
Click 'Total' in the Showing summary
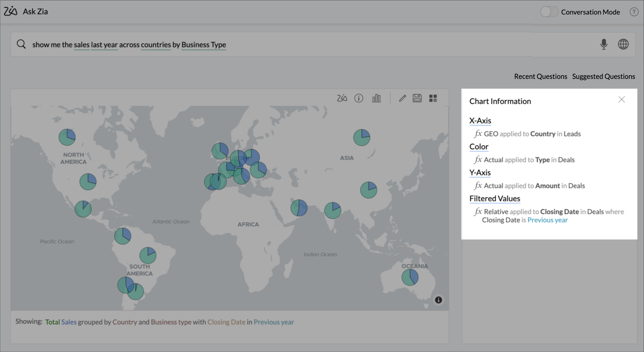click(52, 322)
